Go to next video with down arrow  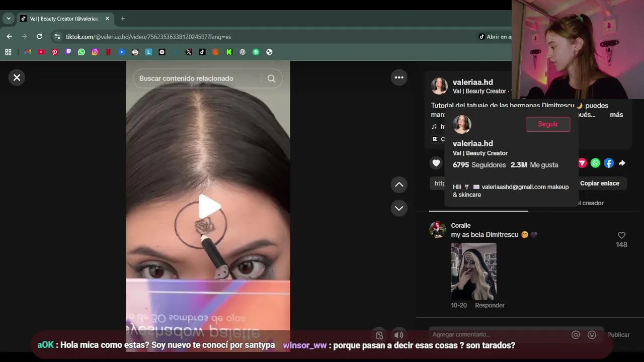click(x=399, y=208)
